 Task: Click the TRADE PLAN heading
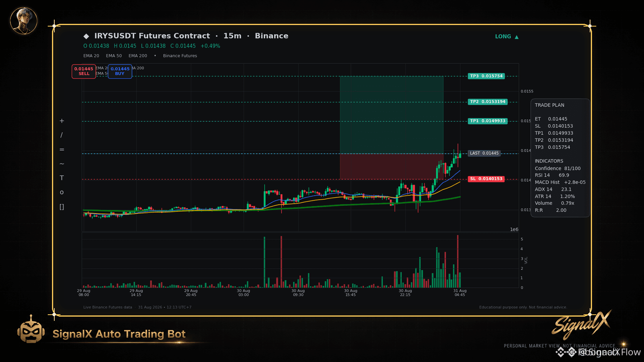(550, 105)
